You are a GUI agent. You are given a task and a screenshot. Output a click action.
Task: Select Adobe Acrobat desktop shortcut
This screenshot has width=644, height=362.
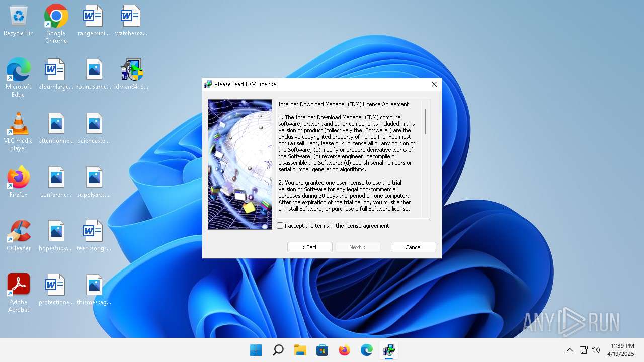point(19,293)
